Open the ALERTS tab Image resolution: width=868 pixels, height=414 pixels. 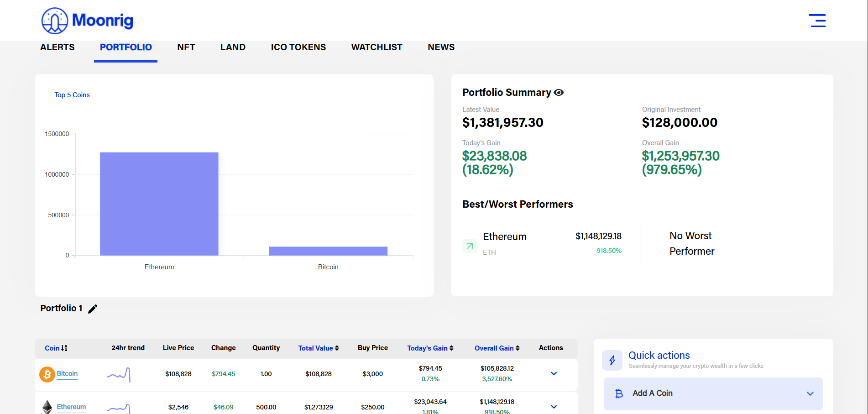pos(58,47)
